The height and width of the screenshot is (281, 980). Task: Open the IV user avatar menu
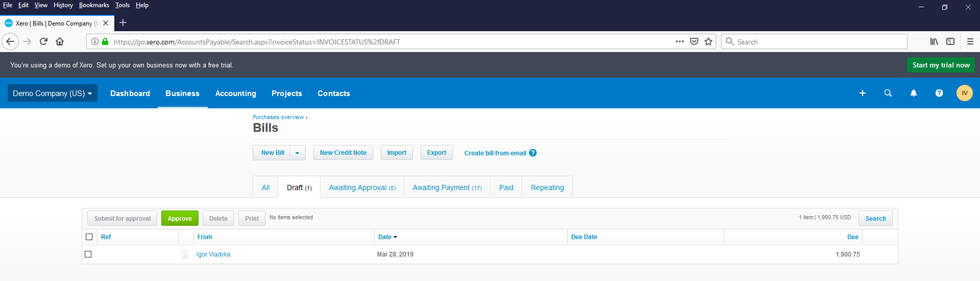coord(964,93)
